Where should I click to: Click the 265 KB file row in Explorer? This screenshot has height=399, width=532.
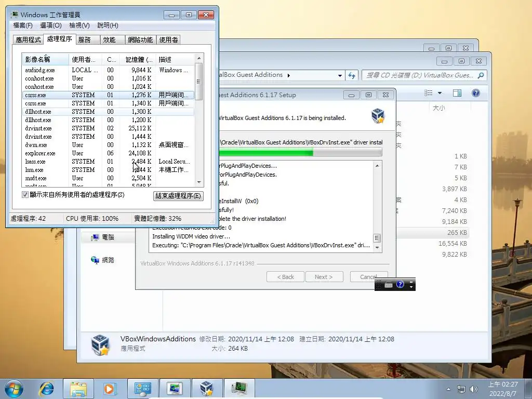[433, 233]
